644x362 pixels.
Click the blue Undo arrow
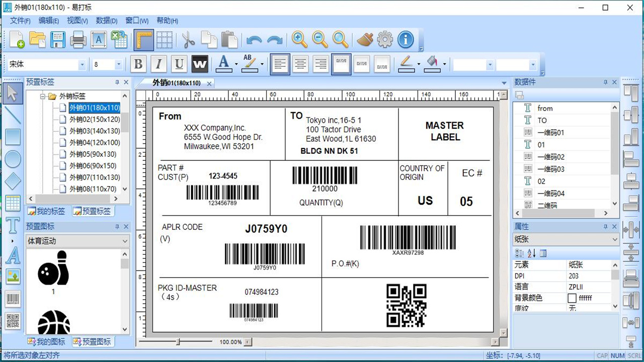click(x=254, y=40)
